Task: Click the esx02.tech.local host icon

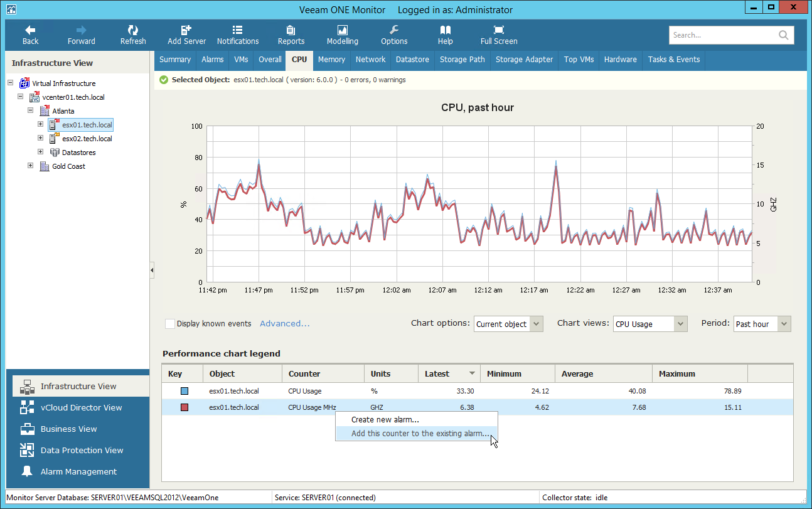Action: click(x=55, y=138)
